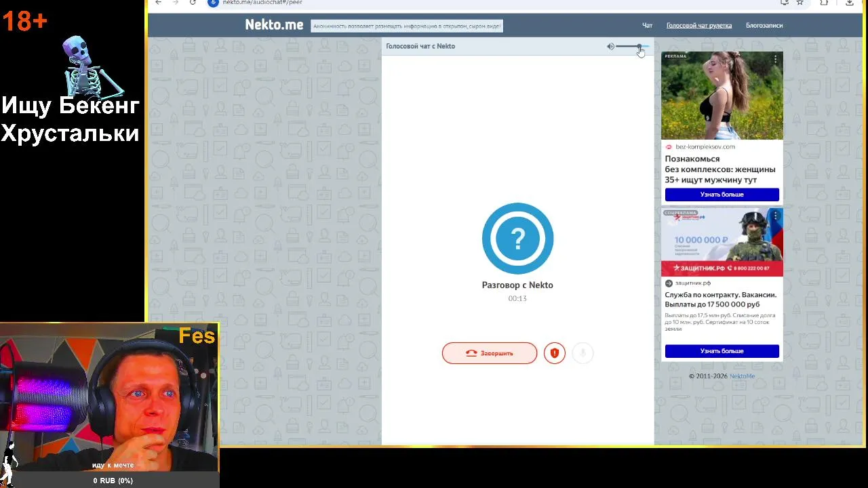The width and height of the screenshot is (868, 488).
Task: Click the question mark avatar circle
Action: tap(517, 239)
